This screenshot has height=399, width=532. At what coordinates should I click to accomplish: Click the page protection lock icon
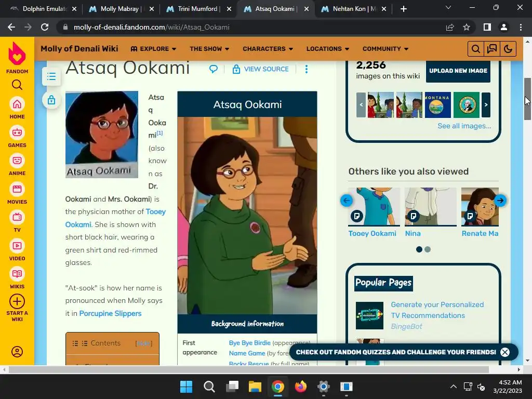point(51,100)
